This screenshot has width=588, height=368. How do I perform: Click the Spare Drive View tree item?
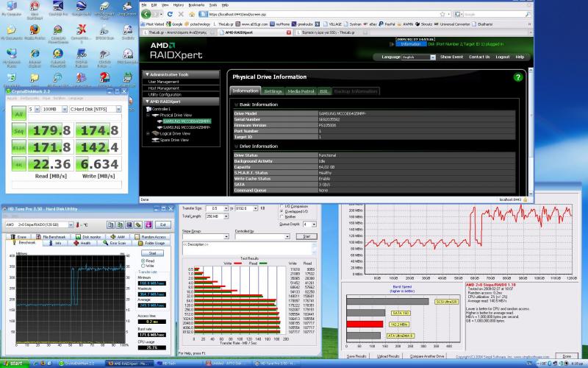pos(174,140)
